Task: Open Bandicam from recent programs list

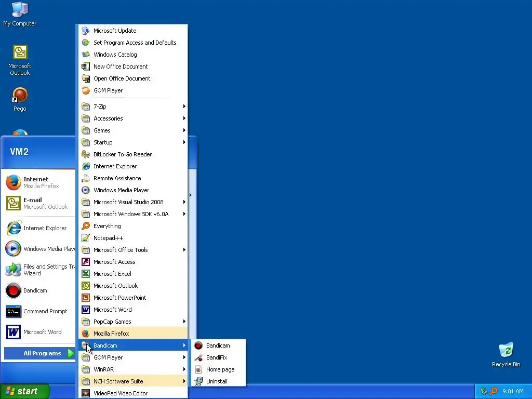Action: 38,290
